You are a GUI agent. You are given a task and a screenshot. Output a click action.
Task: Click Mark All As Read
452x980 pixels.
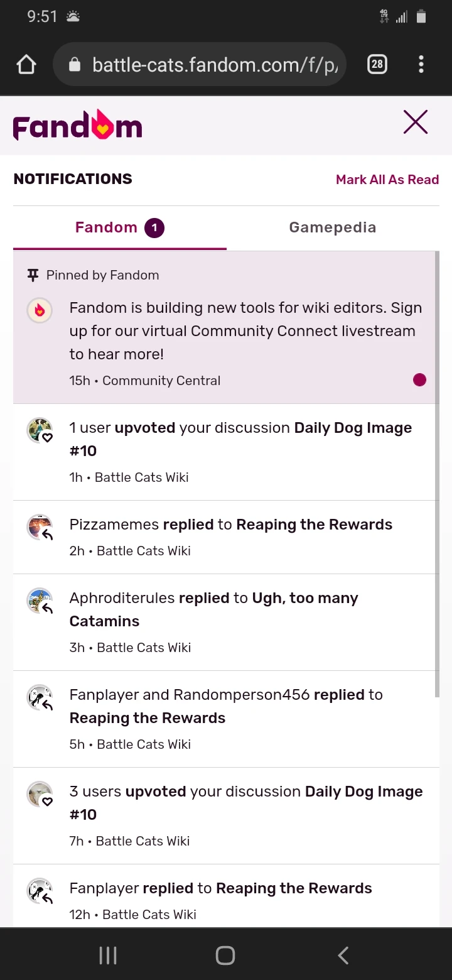pyautogui.click(x=387, y=180)
